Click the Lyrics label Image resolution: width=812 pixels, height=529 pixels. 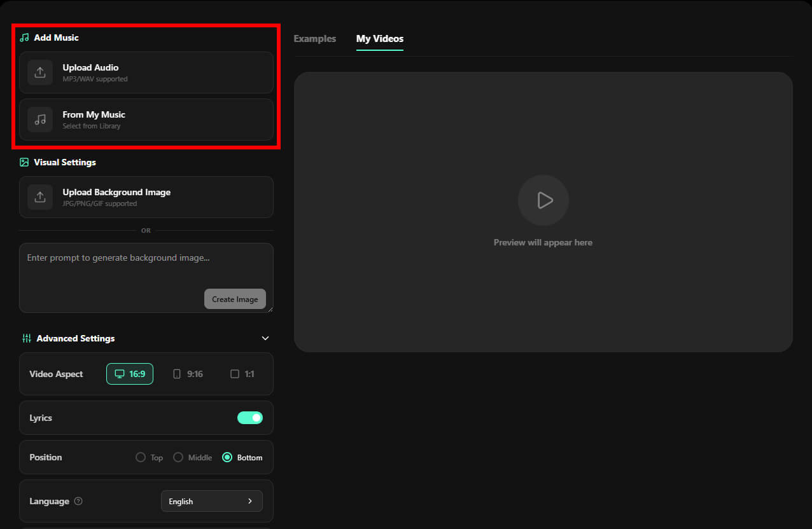coord(41,418)
